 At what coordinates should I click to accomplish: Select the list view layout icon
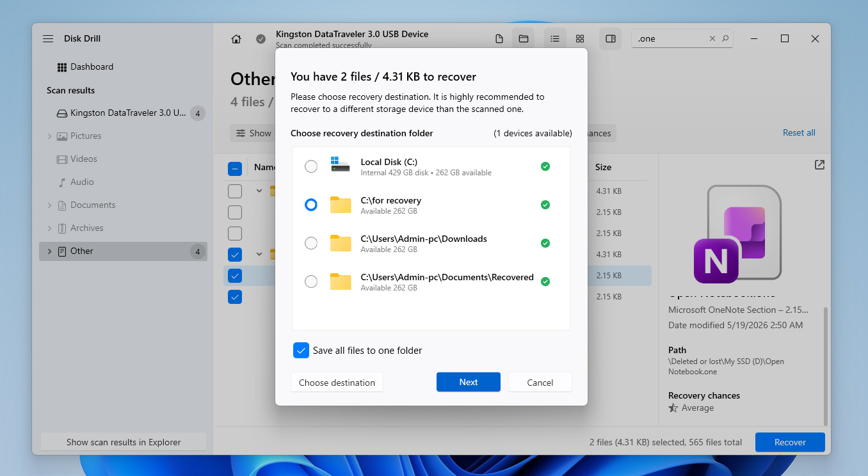point(556,39)
